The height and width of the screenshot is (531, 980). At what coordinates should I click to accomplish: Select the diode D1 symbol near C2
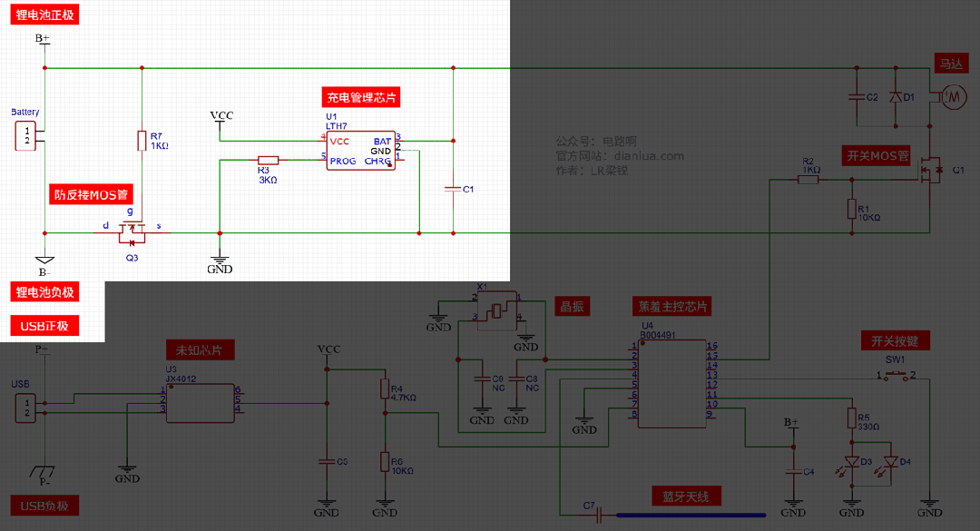pos(897,95)
